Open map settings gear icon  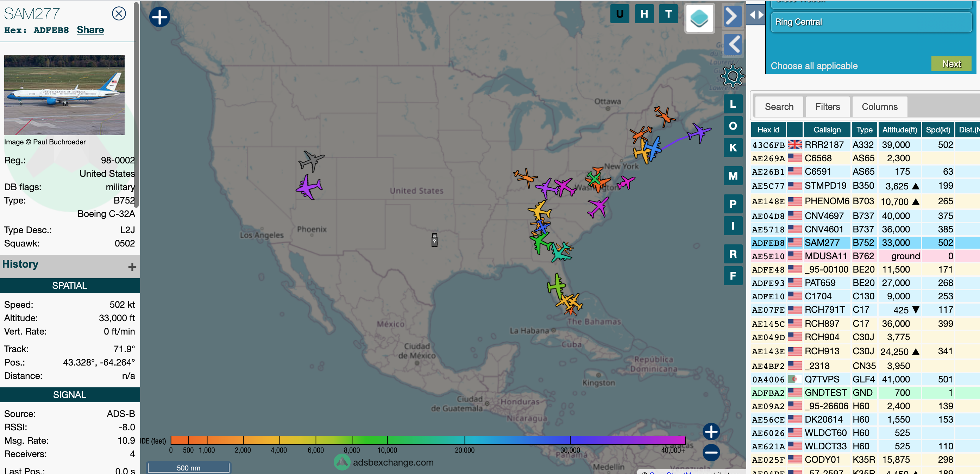point(732,76)
